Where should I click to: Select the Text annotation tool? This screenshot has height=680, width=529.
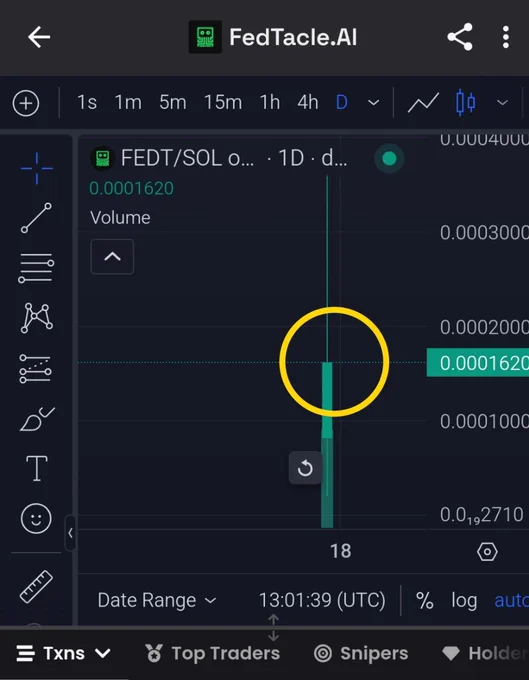pos(37,468)
